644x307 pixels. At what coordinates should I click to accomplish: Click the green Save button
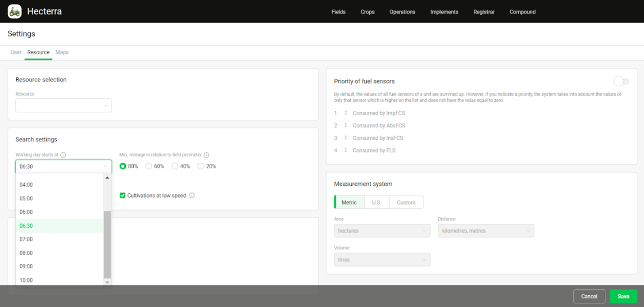pos(623,296)
